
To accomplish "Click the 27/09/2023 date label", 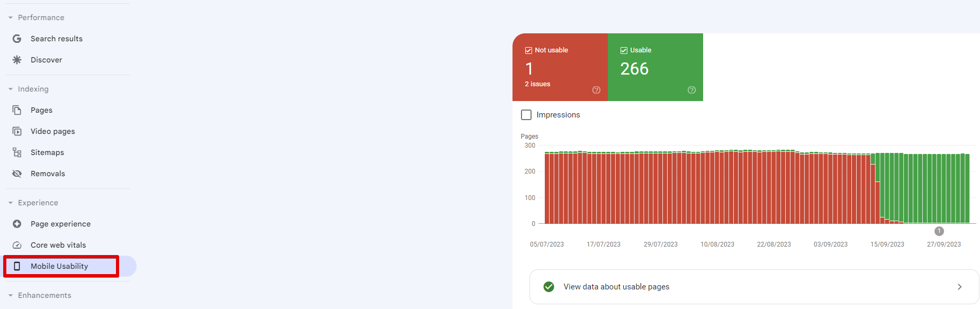I will click(943, 244).
